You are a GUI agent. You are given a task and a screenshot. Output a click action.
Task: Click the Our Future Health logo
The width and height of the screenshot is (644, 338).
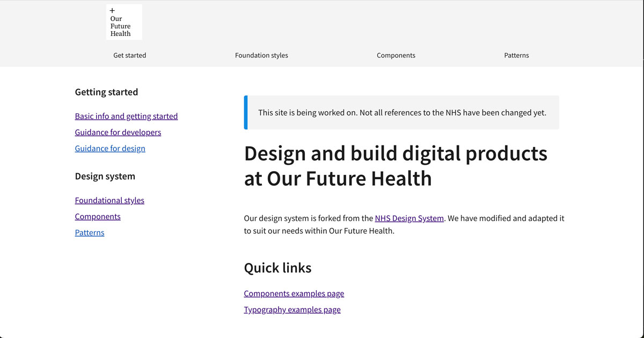(124, 22)
